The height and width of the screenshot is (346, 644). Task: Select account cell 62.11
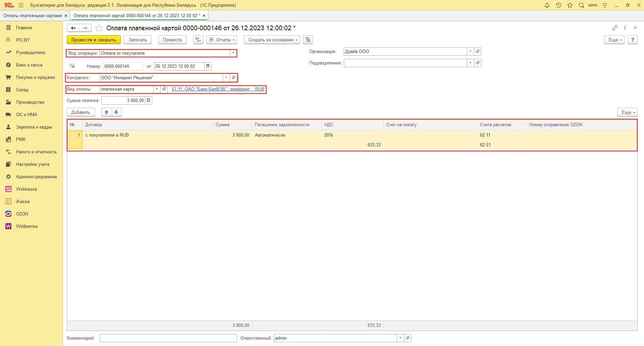pyautogui.click(x=501, y=135)
